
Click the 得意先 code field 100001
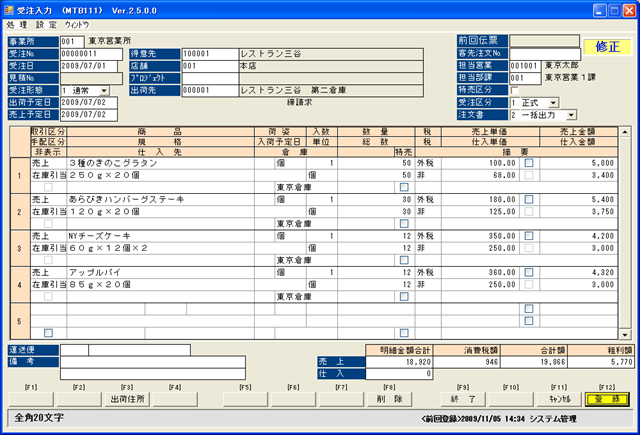[x=210, y=54]
